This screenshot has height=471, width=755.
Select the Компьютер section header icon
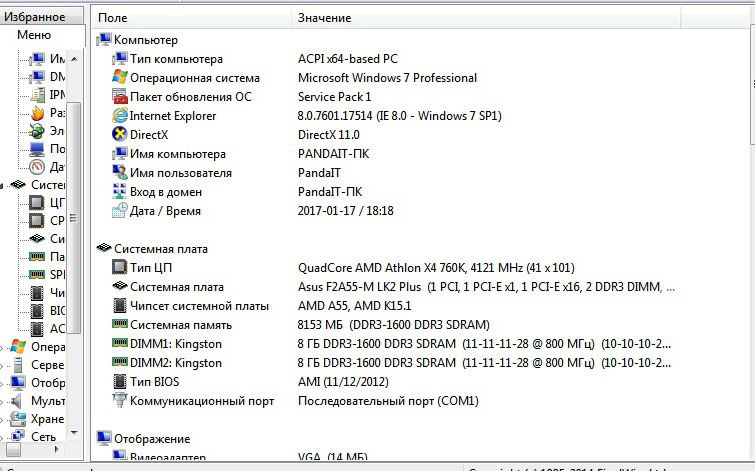click(x=104, y=39)
